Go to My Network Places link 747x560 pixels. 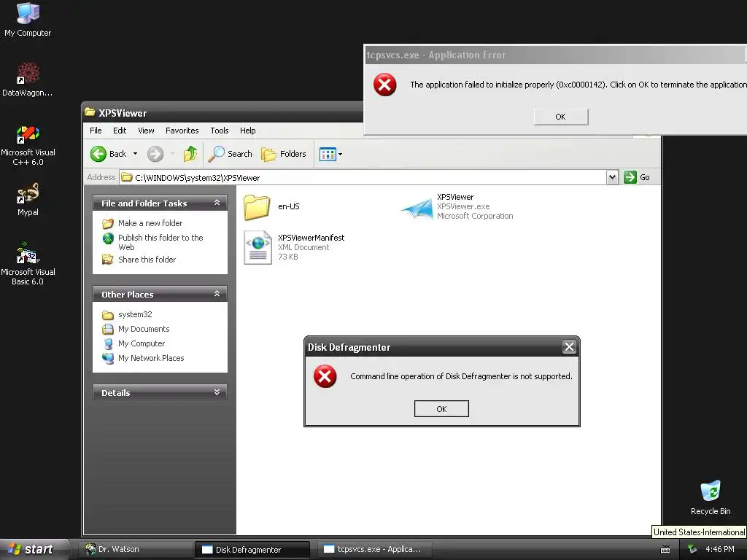(x=151, y=358)
